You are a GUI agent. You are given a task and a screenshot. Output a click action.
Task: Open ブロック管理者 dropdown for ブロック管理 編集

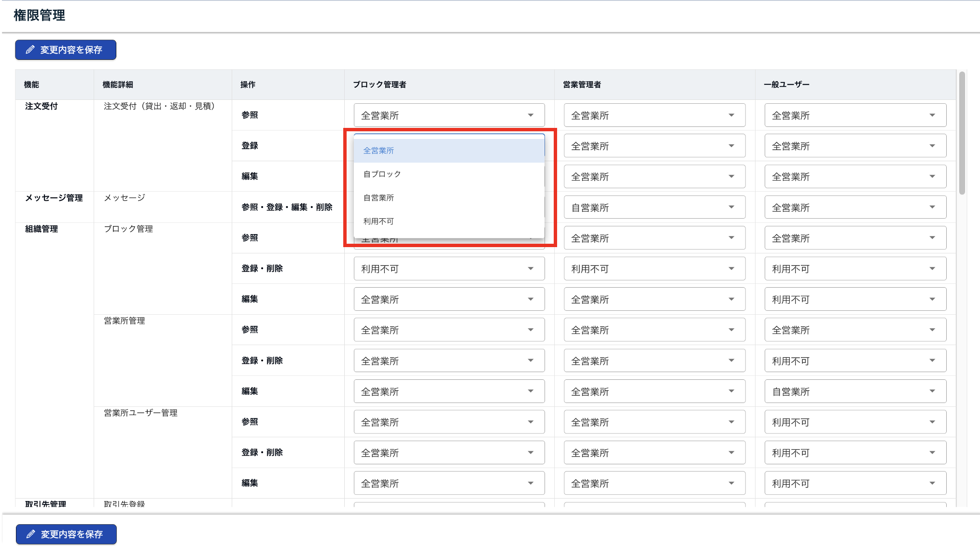449,299
